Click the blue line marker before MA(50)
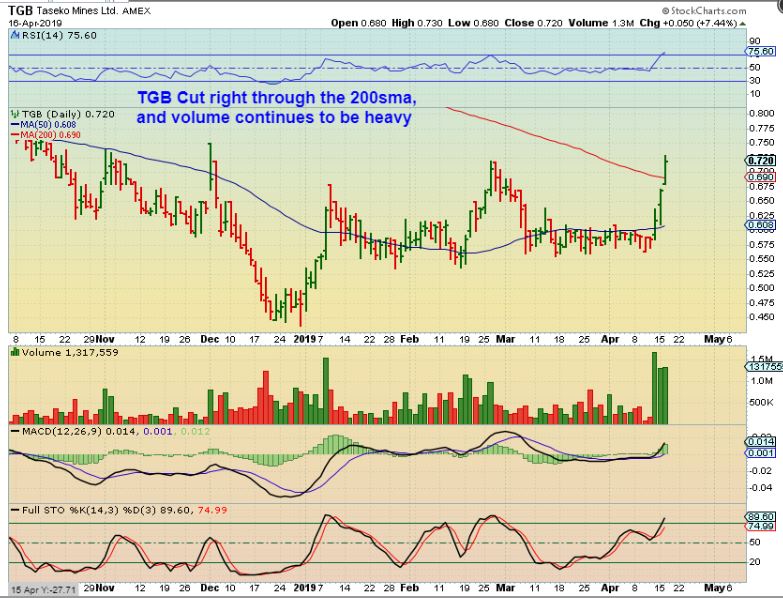This screenshot has width=783, height=598. click(14, 125)
